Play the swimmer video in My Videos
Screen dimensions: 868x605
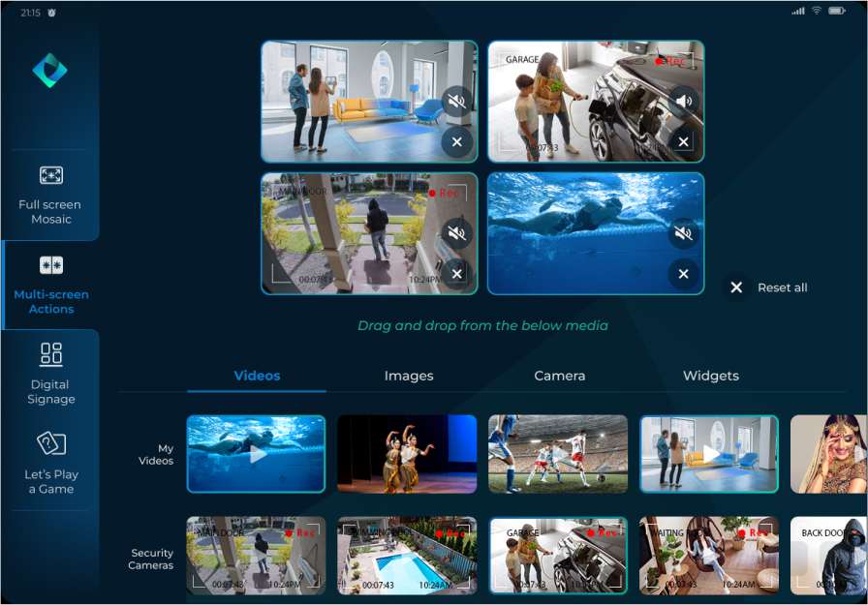(x=256, y=454)
